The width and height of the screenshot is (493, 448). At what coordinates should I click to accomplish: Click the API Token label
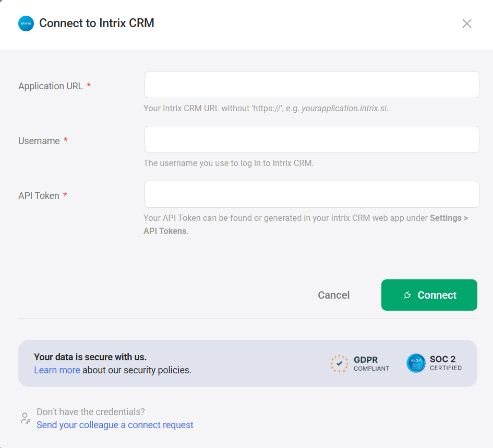(x=39, y=196)
